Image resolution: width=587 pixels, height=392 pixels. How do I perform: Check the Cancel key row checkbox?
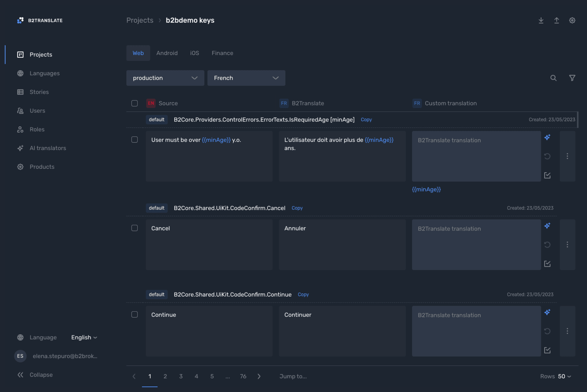135,228
